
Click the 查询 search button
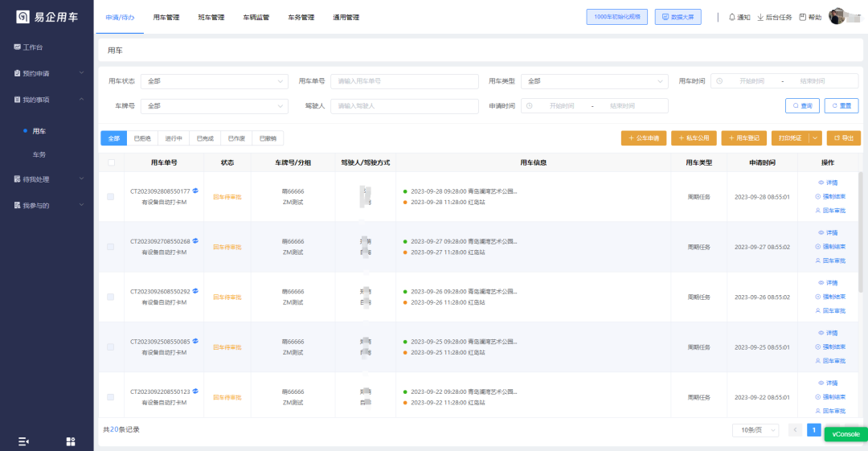tap(801, 105)
